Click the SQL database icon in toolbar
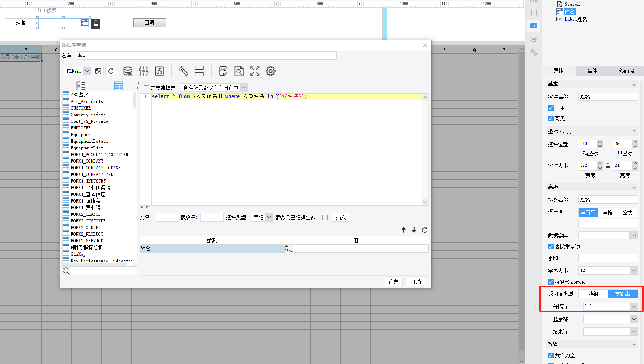Image resolution: width=644 pixels, height=364 pixels. (x=128, y=71)
